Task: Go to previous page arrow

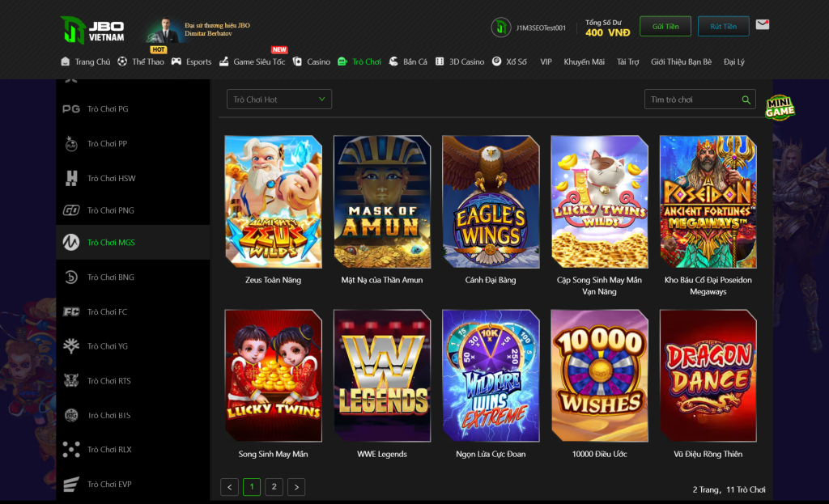Action: click(x=230, y=487)
